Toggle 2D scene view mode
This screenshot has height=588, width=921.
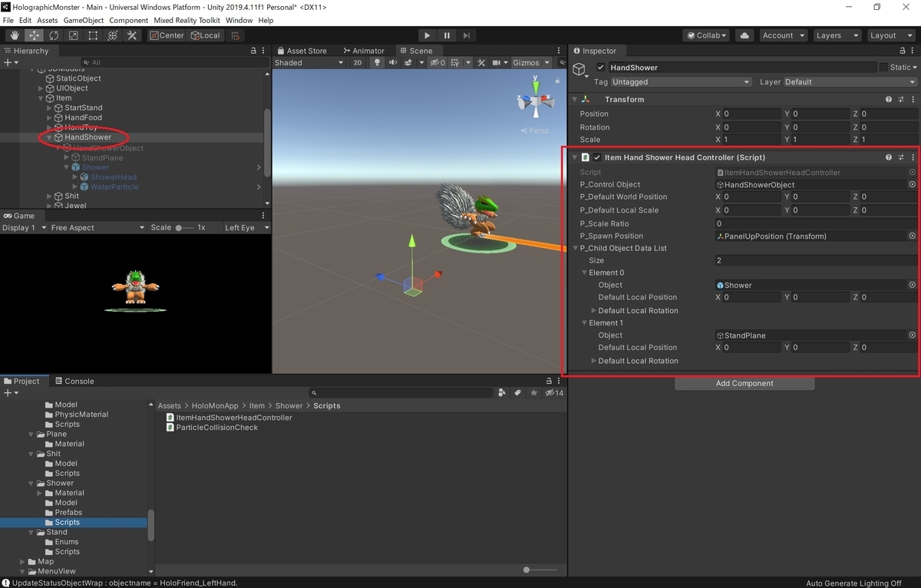[x=358, y=63]
